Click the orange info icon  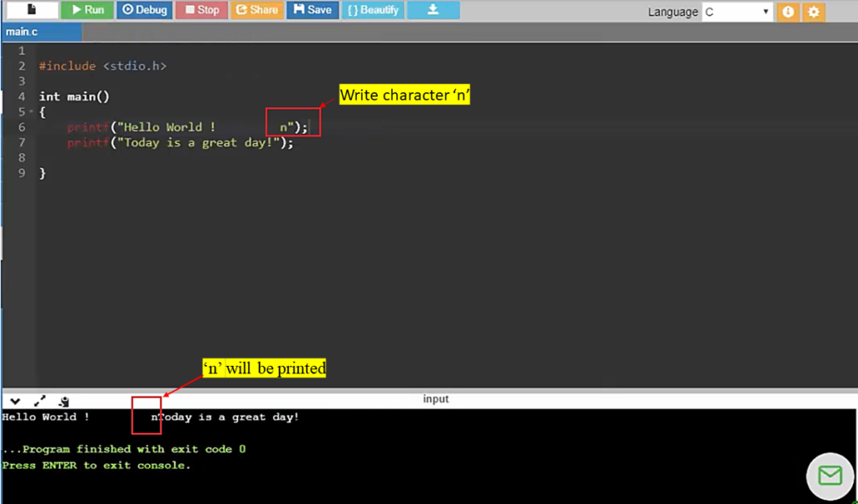coord(788,12)
